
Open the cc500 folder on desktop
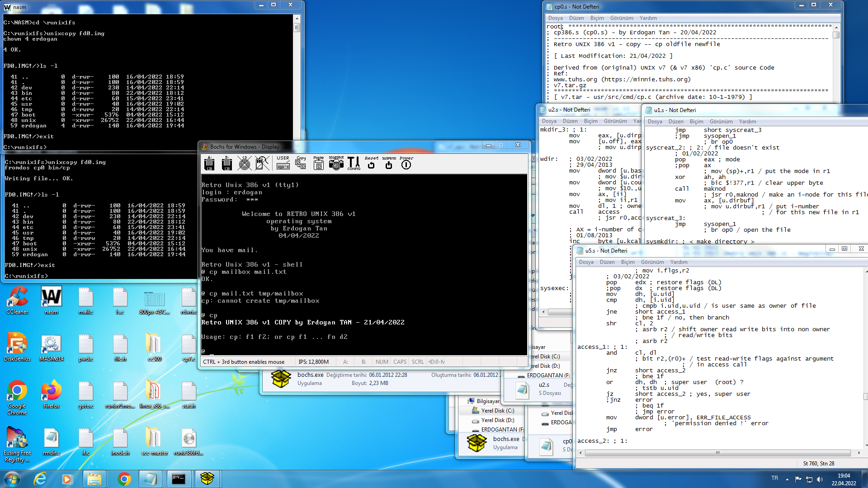[154, 347]
